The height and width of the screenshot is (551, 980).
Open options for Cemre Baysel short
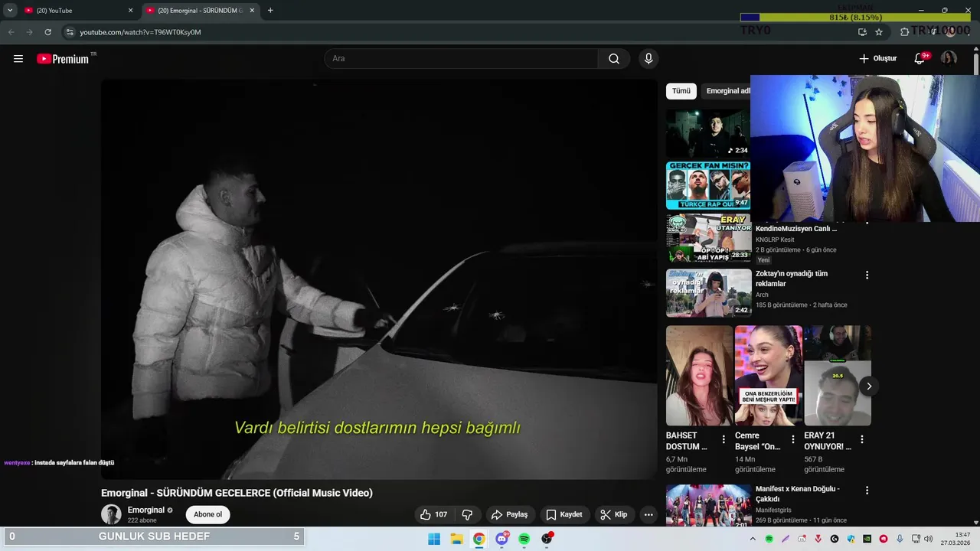tap(792, 440)
